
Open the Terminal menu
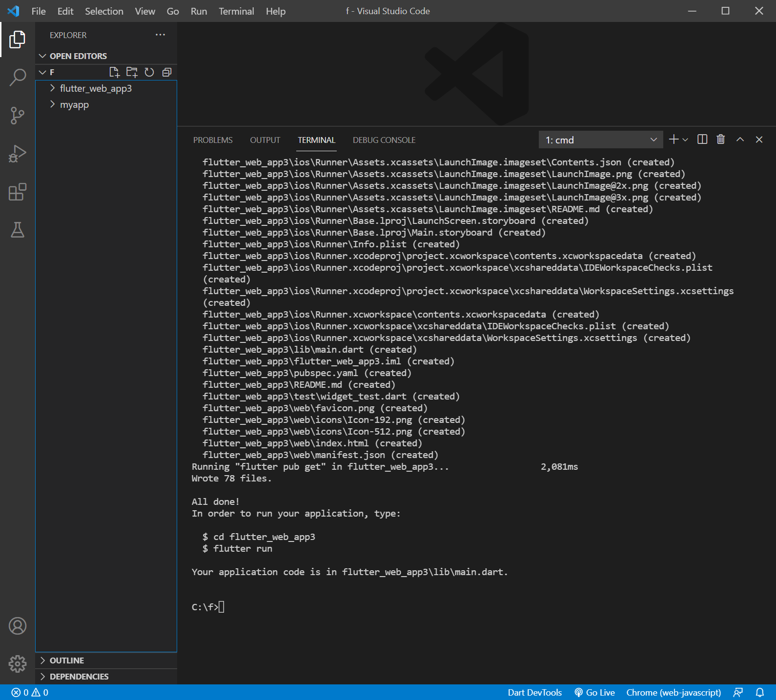pos(236,11)
